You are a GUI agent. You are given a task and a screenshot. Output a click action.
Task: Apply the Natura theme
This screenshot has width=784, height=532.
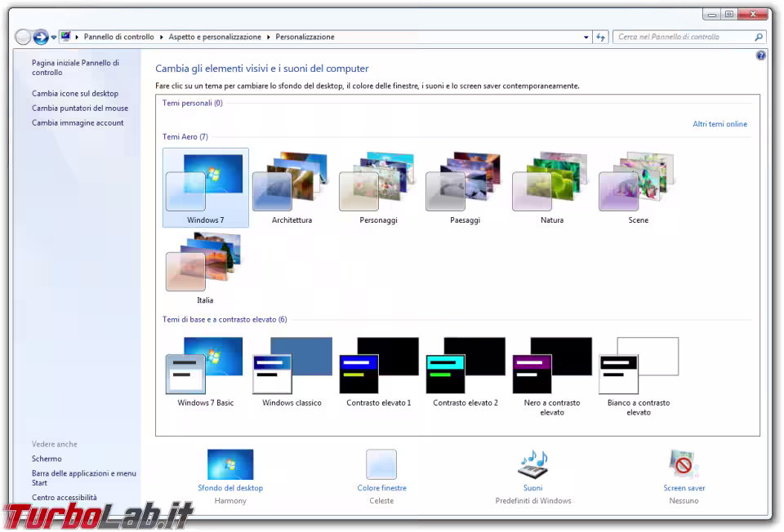[551, 188]
